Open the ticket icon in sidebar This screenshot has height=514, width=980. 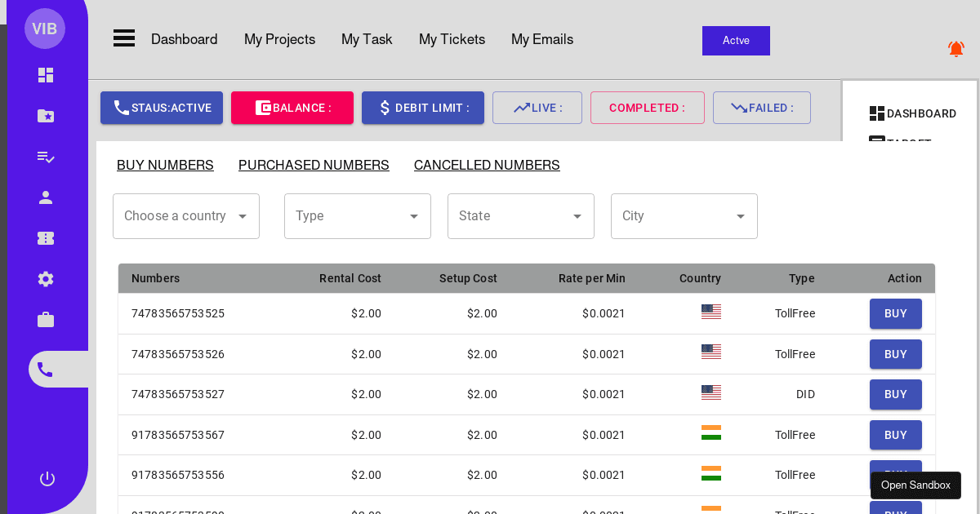tap(46, 238)
